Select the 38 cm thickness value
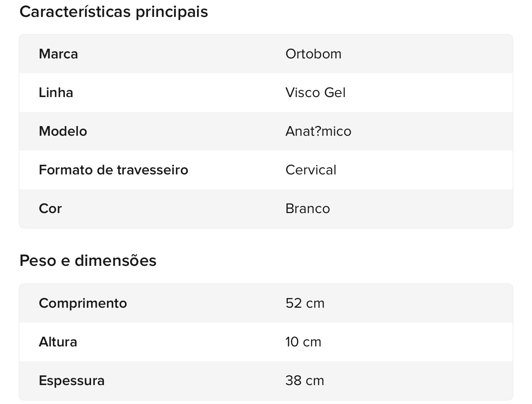 tap(305, 381)
